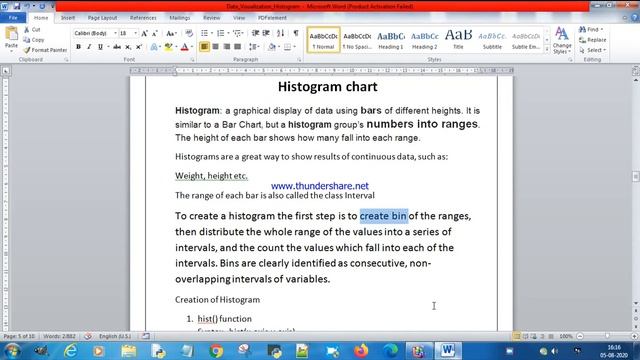Image resolution: width=640 pixels, height=360 pixels.
Task: Expand the Styles gallery More arrow
Action: point(547,49)
